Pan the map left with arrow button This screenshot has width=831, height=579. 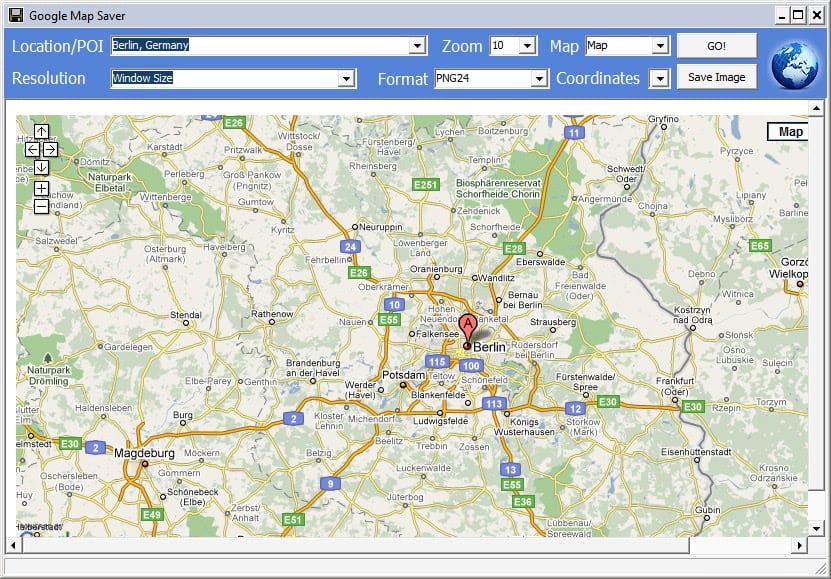click(32, 149)
